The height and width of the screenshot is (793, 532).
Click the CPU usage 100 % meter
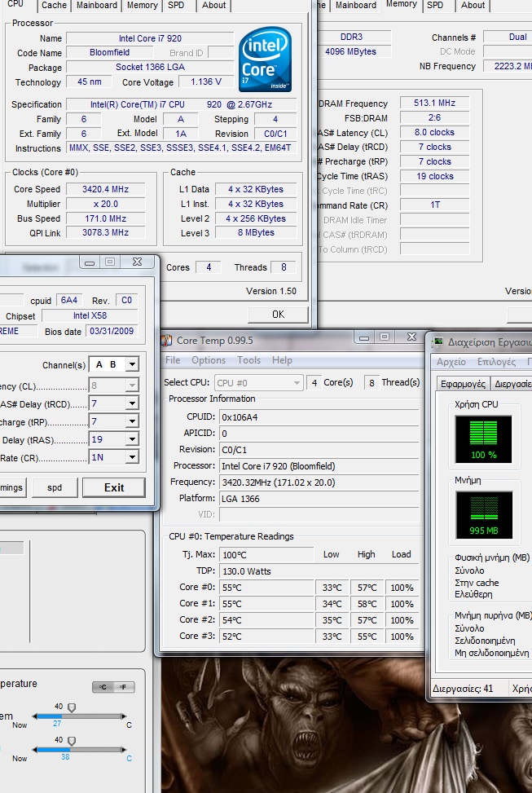483,439
